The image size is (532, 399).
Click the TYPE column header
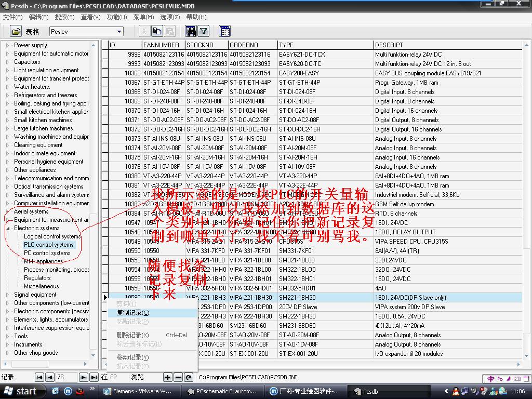click(325, 45)
